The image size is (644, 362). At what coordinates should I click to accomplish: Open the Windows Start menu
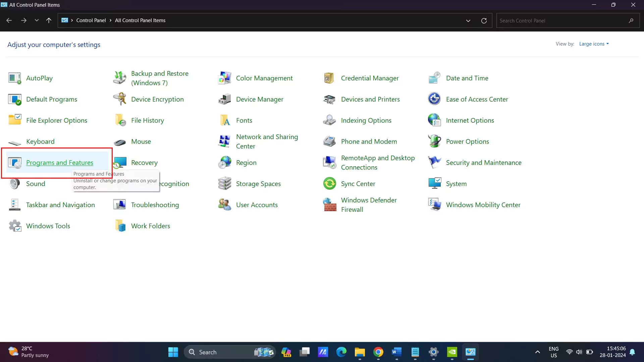(x=173, y=352)
